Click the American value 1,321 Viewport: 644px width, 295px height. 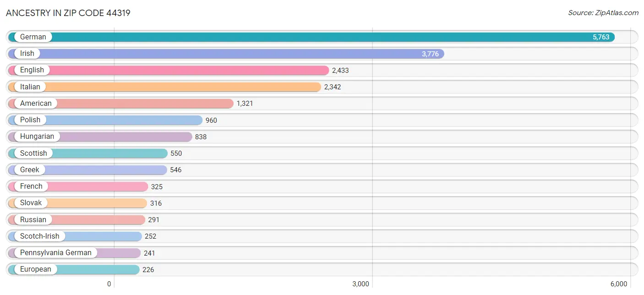coord(245,104)
